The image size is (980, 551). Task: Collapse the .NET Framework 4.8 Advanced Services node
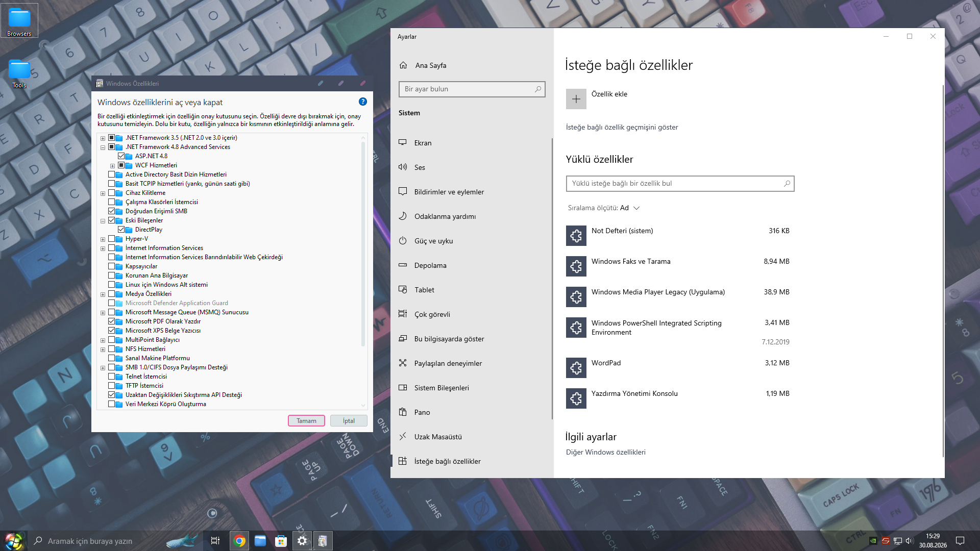coord(103,147)
